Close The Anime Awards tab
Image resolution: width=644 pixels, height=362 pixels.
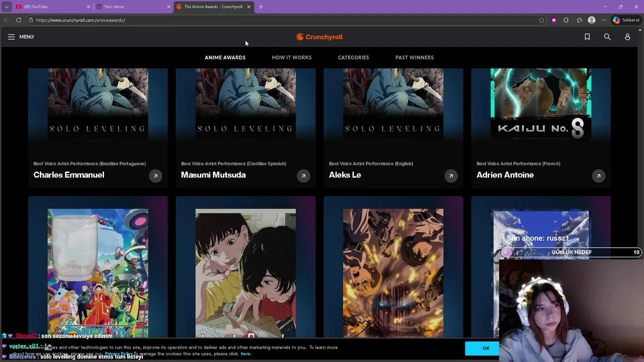click(249, 7)
